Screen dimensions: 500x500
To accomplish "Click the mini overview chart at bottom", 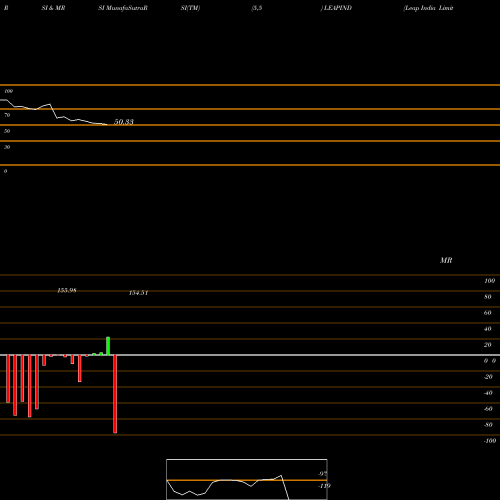I will click(247, 479).
